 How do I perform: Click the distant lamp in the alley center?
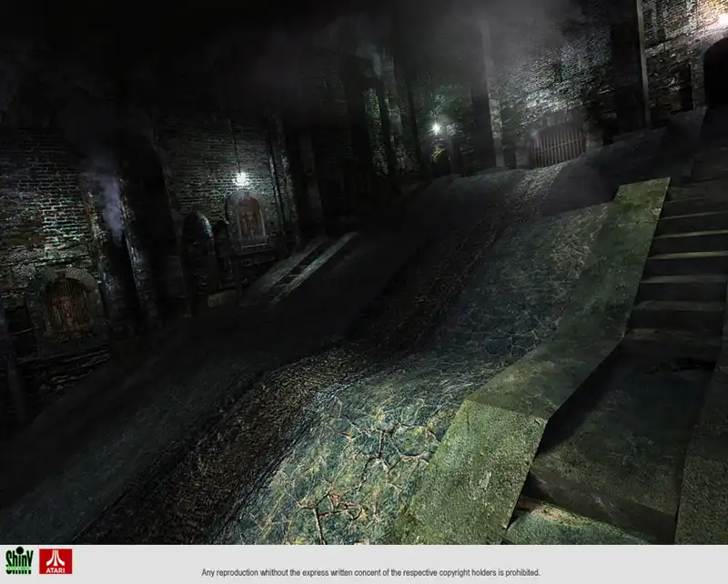tap(436, 129)
